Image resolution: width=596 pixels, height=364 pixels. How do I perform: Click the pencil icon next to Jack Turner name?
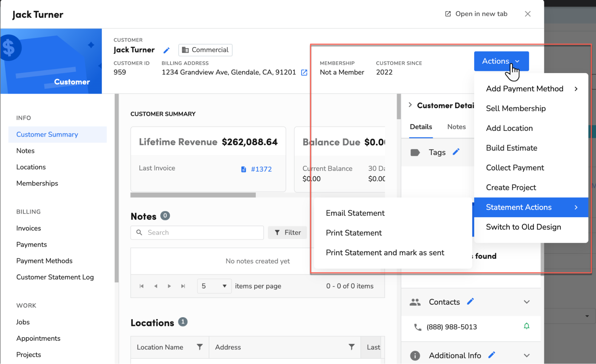166,50
